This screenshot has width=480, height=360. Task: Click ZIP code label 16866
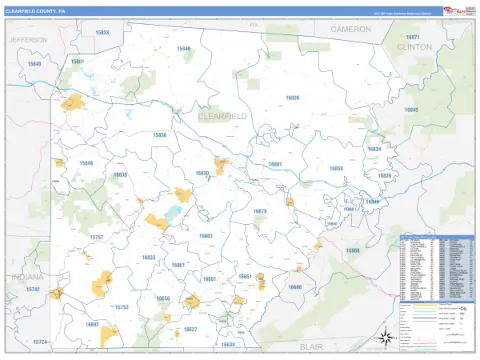(x=352, y=250)
